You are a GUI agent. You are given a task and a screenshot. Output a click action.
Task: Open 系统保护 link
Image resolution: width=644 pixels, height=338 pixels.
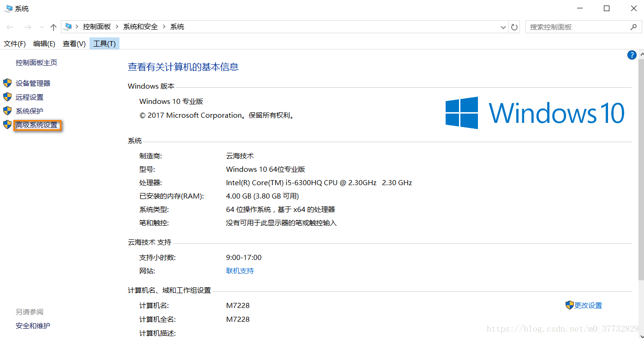30,111
